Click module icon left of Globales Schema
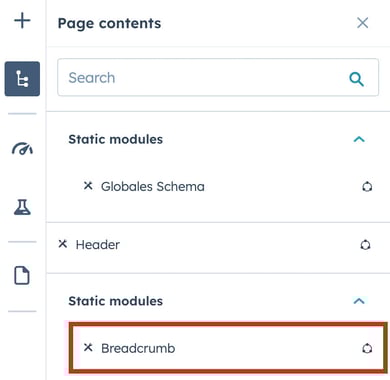Viewport: 390px width, 380px height. (x=88, y=186)
